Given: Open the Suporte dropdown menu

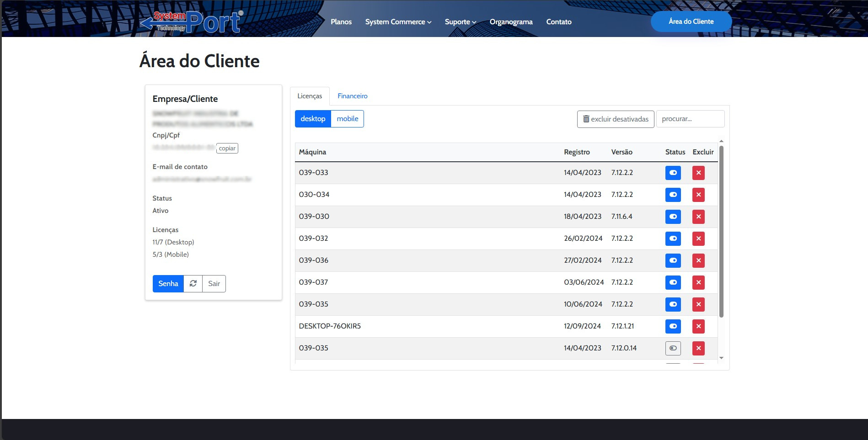Looking at the screenshot, I should coord(460,22).
